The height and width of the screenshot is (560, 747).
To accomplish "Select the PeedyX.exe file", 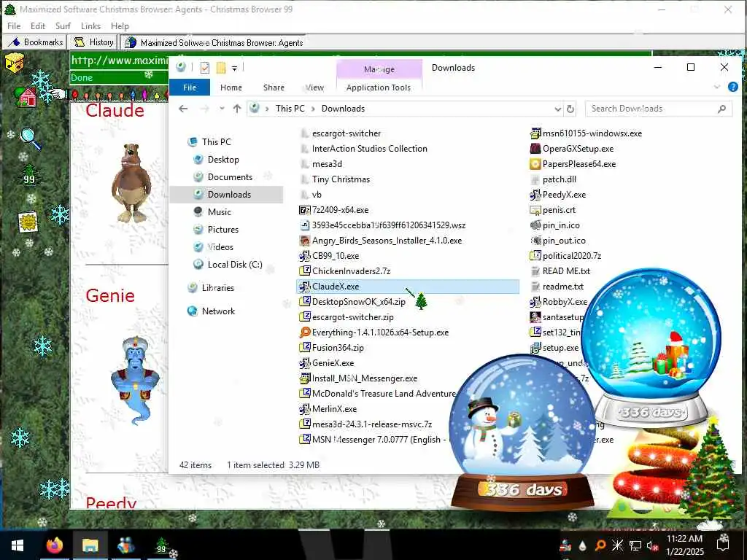I will click(564, 194).
